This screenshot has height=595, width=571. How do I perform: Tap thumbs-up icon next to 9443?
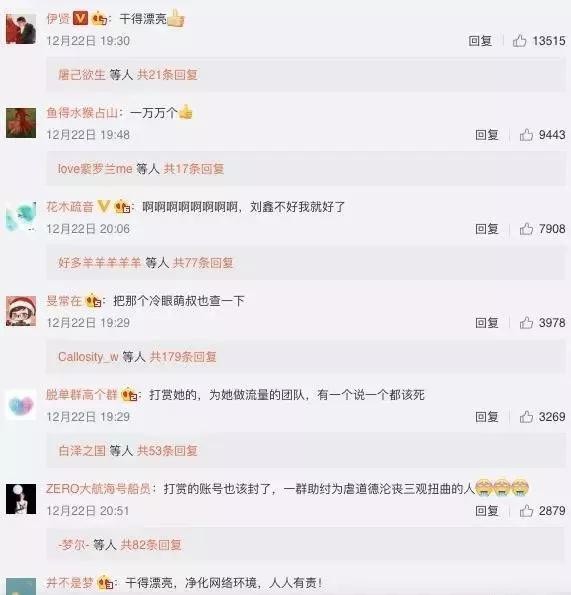coord(526,135)
